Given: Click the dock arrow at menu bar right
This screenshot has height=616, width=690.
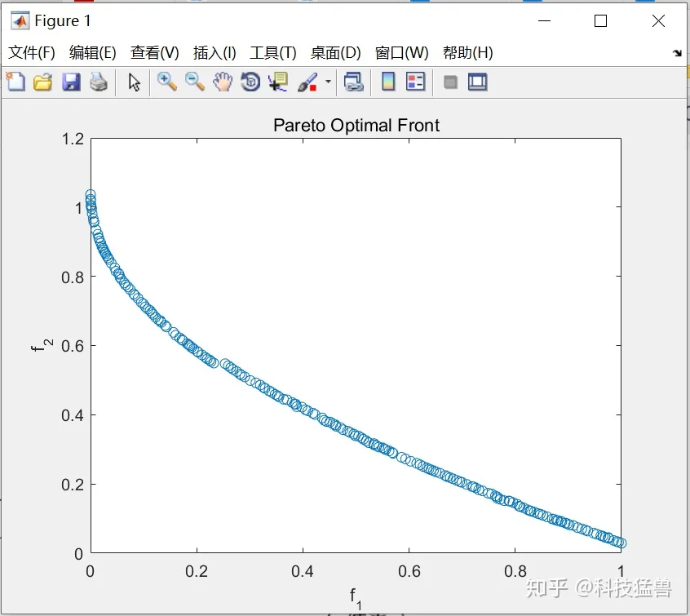Looking at the screenshot, I should [x=677, y=53].
